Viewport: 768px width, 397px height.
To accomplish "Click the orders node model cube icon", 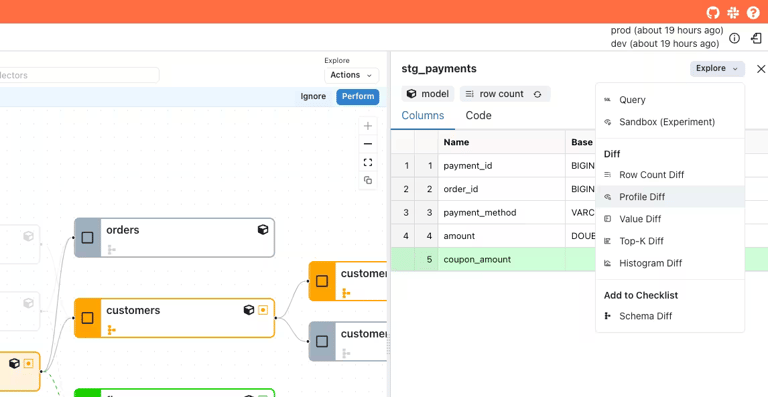I will (263, 230).
